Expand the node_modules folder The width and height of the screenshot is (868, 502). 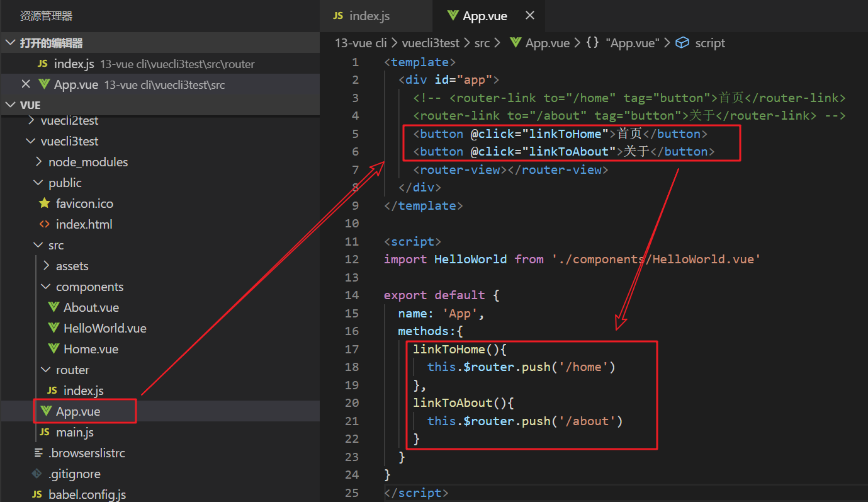point(39,162)
